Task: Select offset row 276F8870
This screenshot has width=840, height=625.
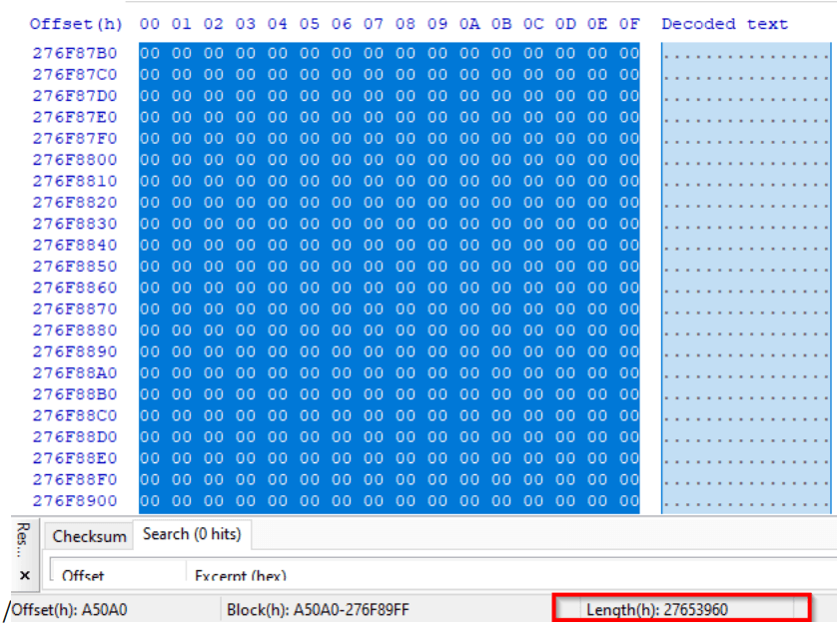Action: coord(75,310)
